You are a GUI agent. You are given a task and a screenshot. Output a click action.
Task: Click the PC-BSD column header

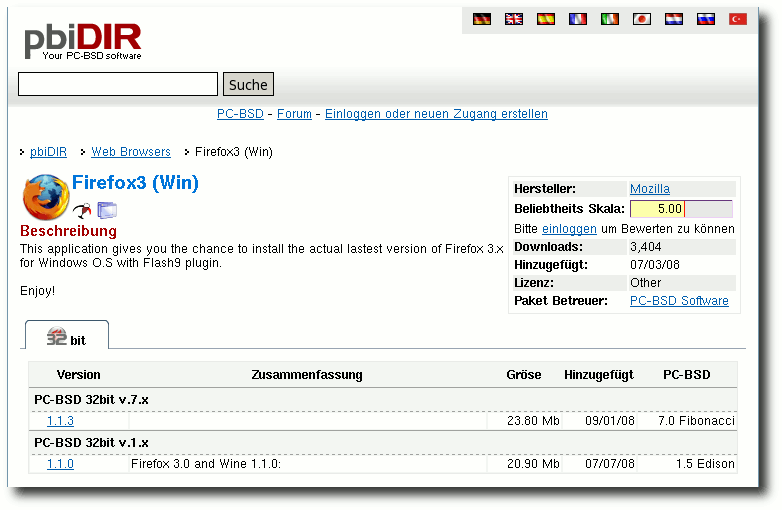point(687,374)
